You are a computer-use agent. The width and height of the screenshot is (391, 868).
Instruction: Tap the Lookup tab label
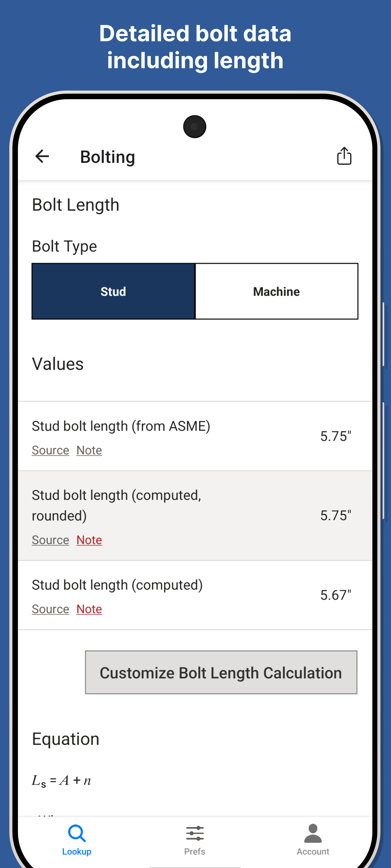click(77, 852)
